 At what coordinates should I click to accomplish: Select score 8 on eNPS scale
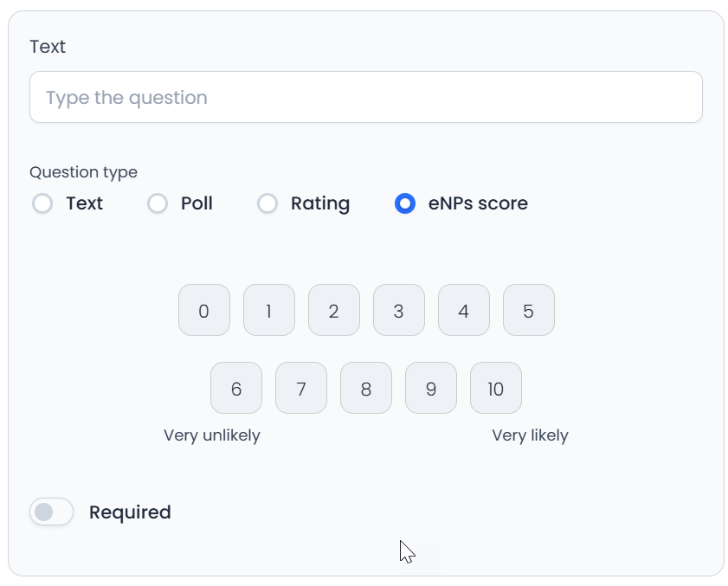(x=366, y=388)
